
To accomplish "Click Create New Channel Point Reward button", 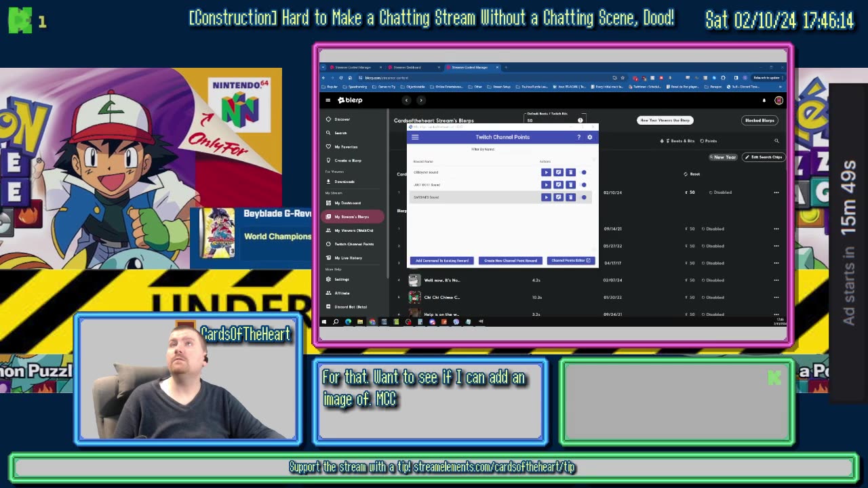I will (x=511, y=260).
